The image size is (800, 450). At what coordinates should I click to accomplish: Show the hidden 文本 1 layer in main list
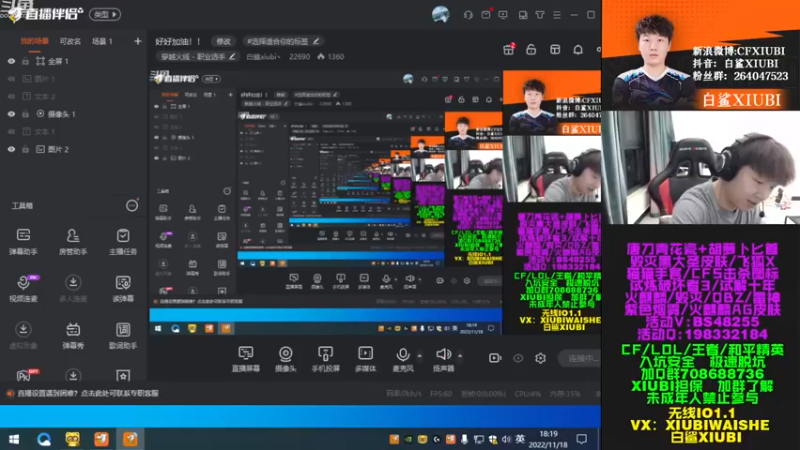(11, 132)
